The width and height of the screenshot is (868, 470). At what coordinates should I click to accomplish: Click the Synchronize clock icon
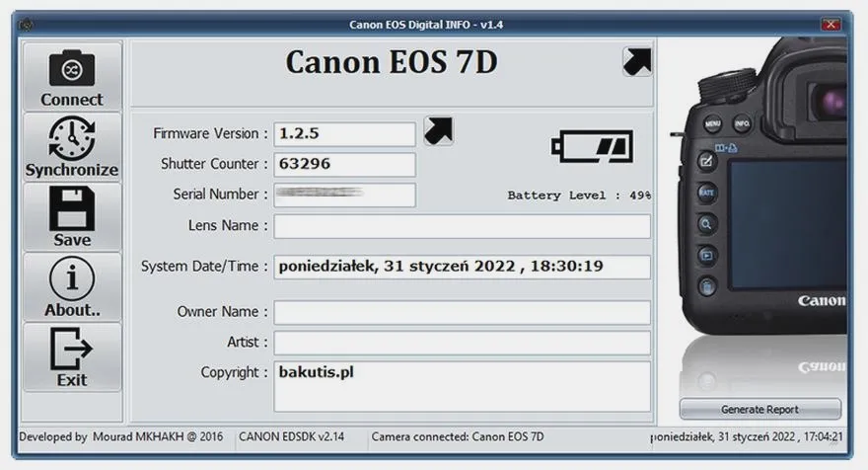[x=72, y=138]
